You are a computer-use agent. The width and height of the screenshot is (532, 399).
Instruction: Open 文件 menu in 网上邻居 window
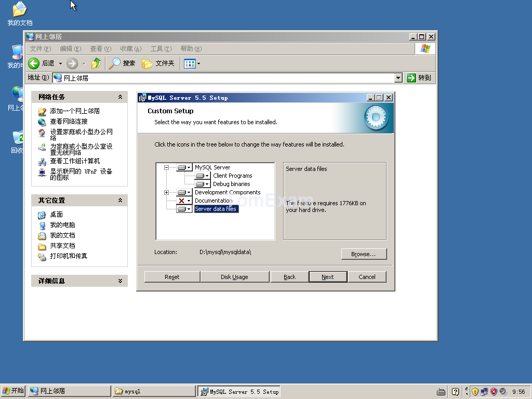[x=41, y=49]
